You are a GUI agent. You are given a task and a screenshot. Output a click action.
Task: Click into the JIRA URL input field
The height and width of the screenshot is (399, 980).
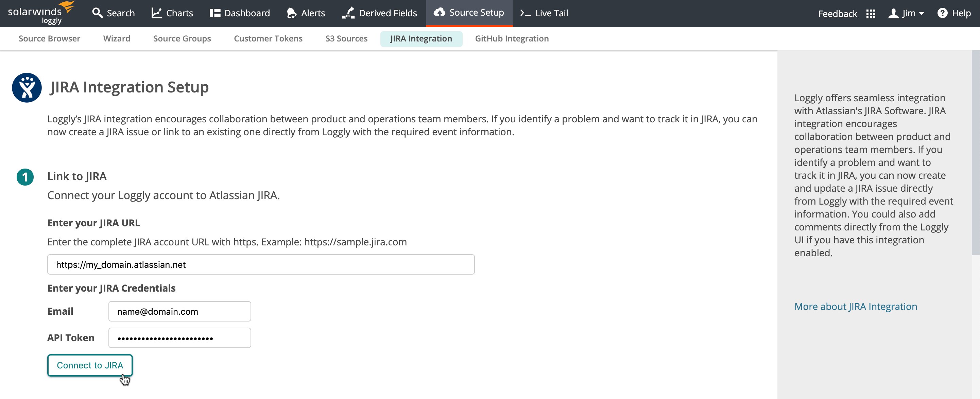(x=261, y=264)
